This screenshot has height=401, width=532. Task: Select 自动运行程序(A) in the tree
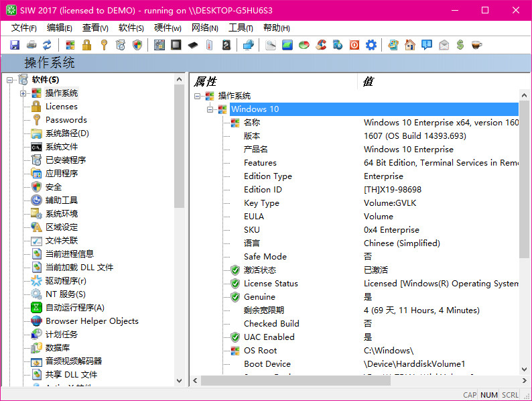click(75, 308)
